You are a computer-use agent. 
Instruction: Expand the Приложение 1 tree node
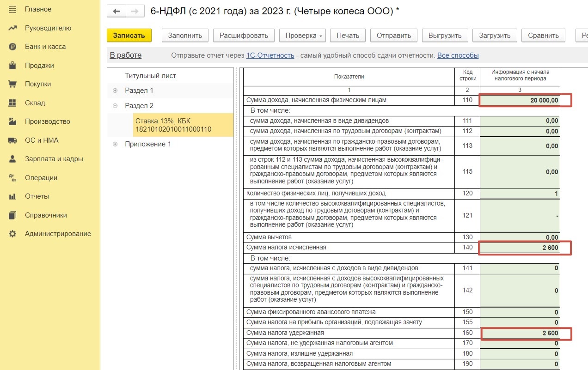point(115,144)
